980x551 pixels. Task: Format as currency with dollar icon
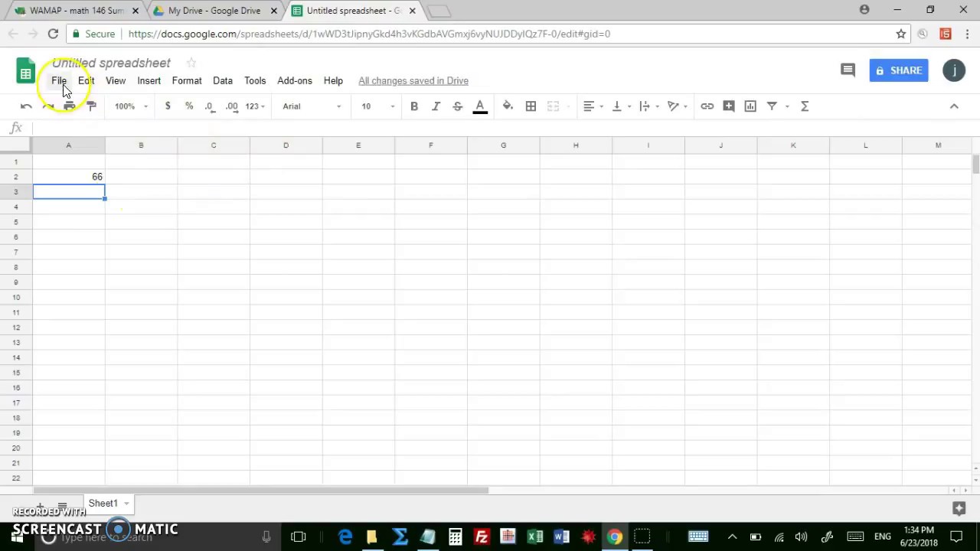pyautogui.click(x=168, y=106)
